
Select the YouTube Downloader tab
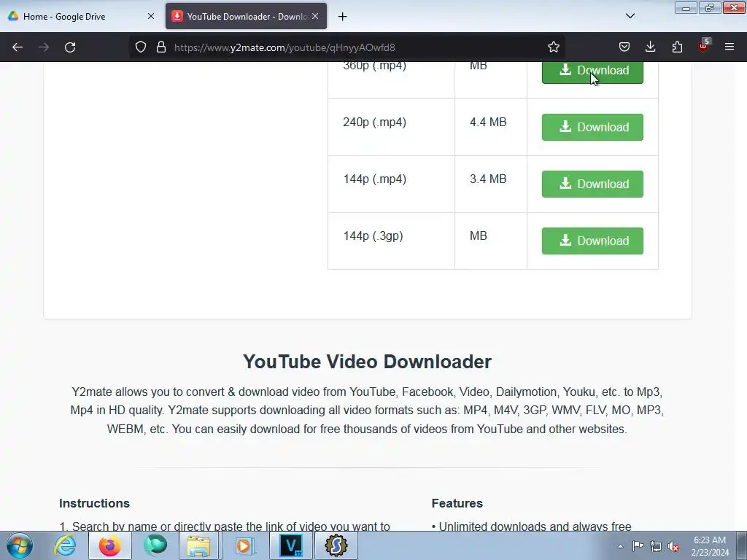pyautogui.click(x=247, y=16)
